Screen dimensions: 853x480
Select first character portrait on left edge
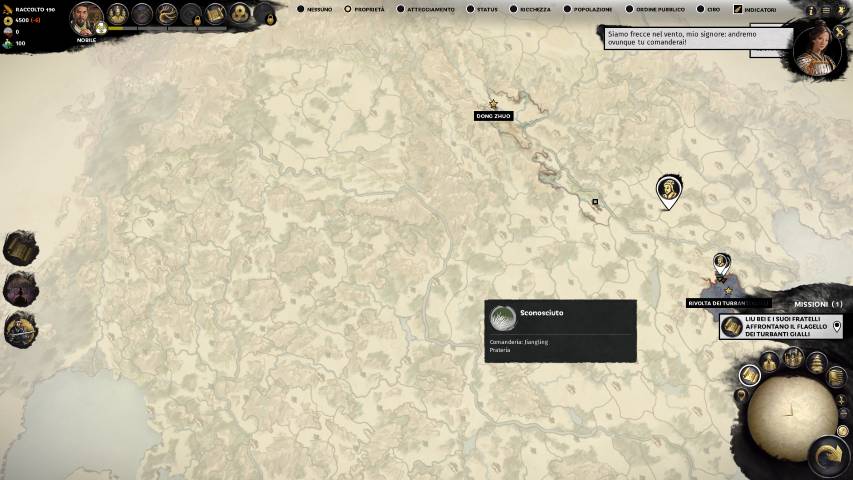click(20, 248)
